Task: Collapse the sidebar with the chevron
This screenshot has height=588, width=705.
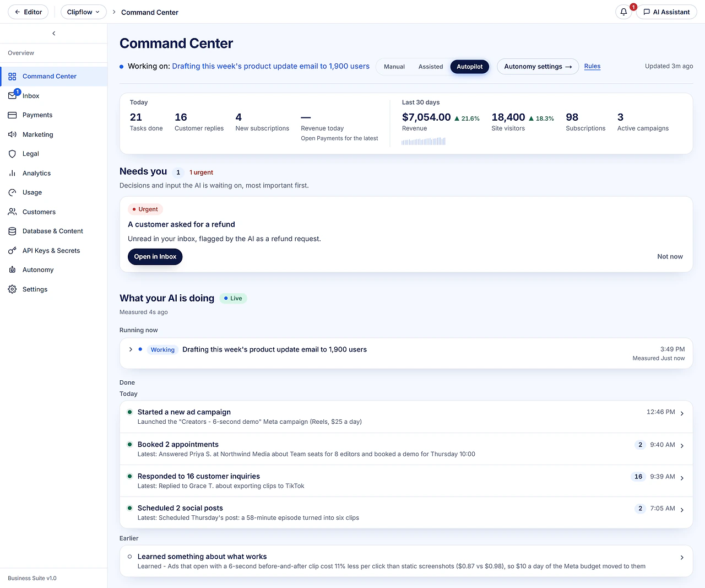Action: pyautogui.click(x=53, y=34)
